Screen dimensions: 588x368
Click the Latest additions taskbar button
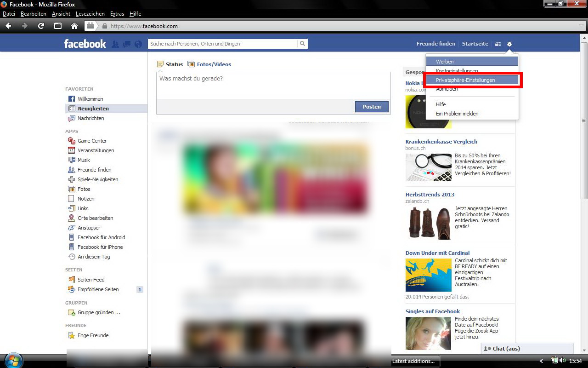coord(414,361)
